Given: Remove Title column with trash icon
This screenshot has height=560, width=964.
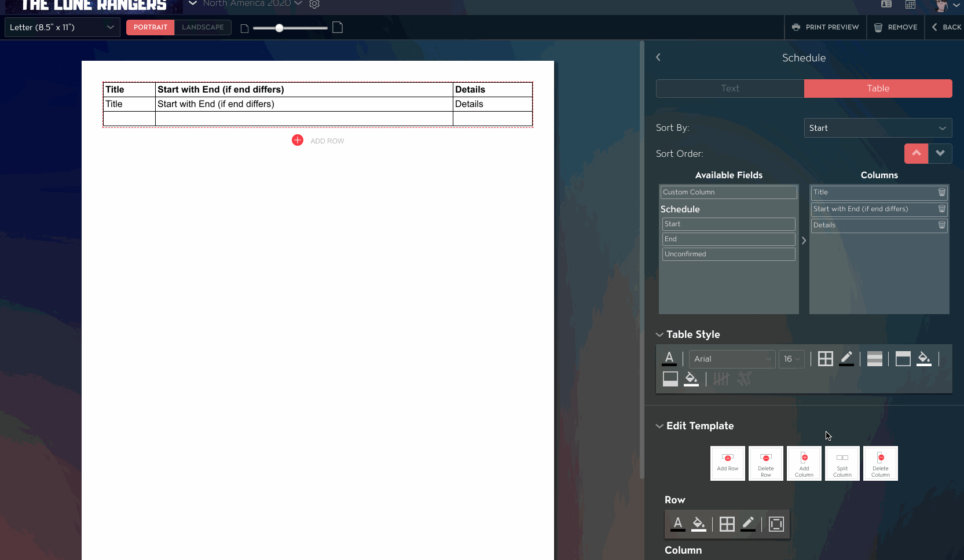Looking at the screenshot, I should tap(942, 192).
